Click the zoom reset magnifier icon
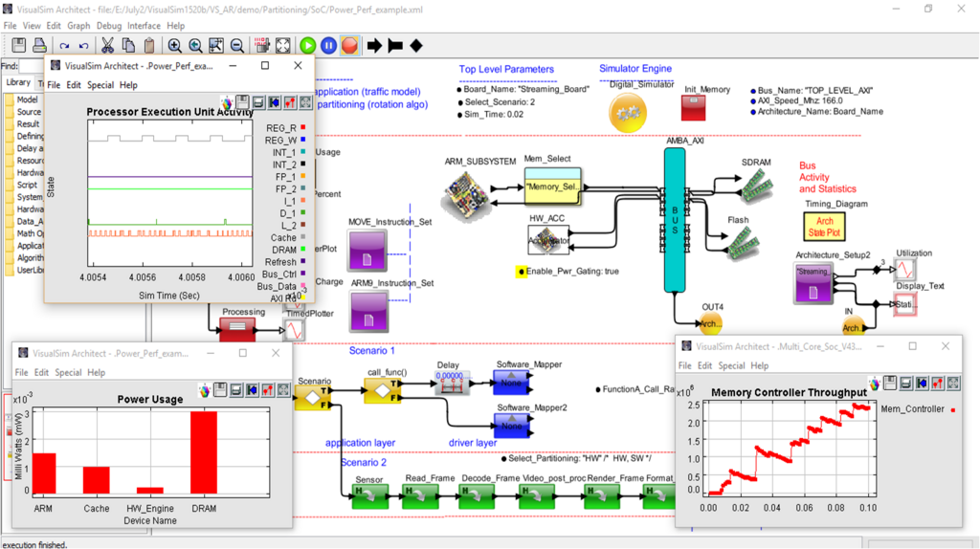Screen dimensions: 980x549 tap(195, 45)
